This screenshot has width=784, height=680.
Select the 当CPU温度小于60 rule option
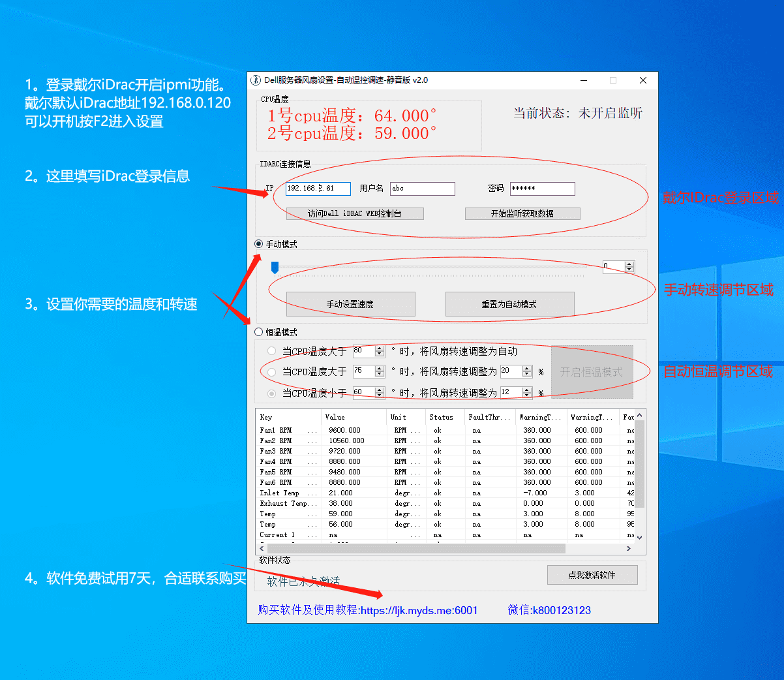[x=272, y=392]
